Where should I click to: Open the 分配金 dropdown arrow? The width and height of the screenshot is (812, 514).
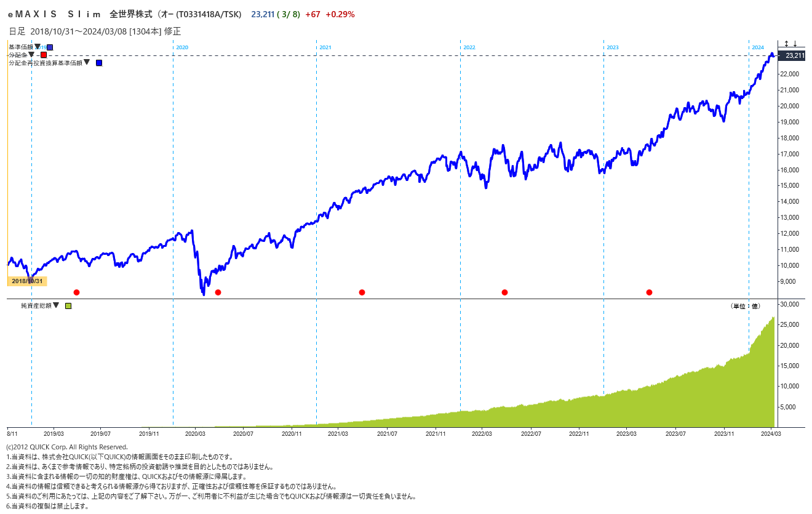(31, 54)
